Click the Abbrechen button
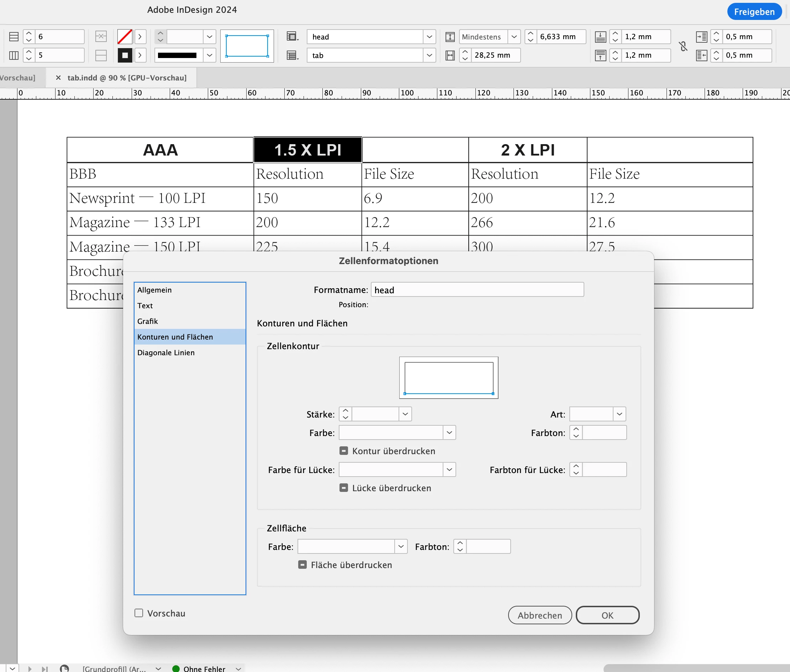The height and width of the screenshot is (672, 790). click(x=539, y=615)
